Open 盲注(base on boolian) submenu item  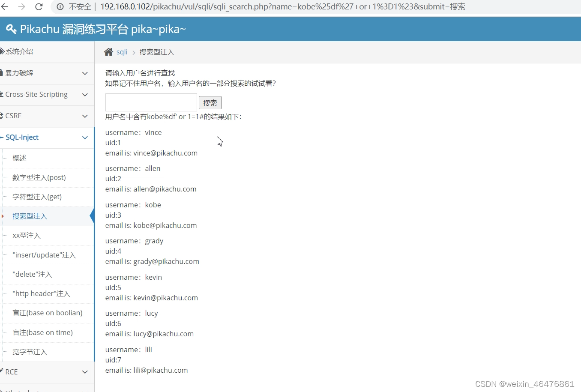(x=48, y=313)
